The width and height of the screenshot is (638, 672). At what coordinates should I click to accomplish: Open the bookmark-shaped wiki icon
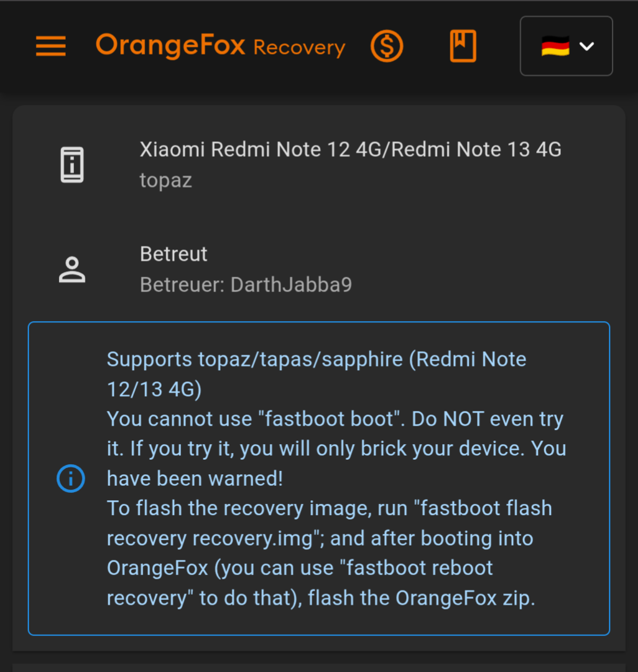coord(463,46)
